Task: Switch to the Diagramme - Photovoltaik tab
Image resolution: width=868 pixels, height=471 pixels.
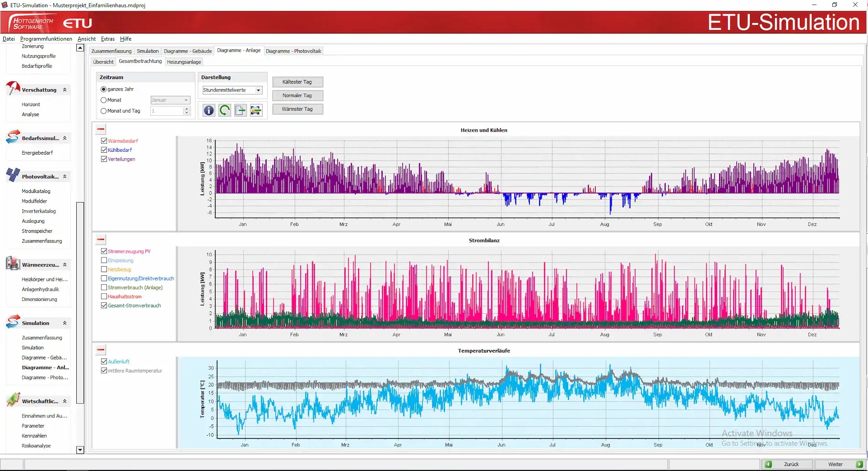Action: point(293,51)
